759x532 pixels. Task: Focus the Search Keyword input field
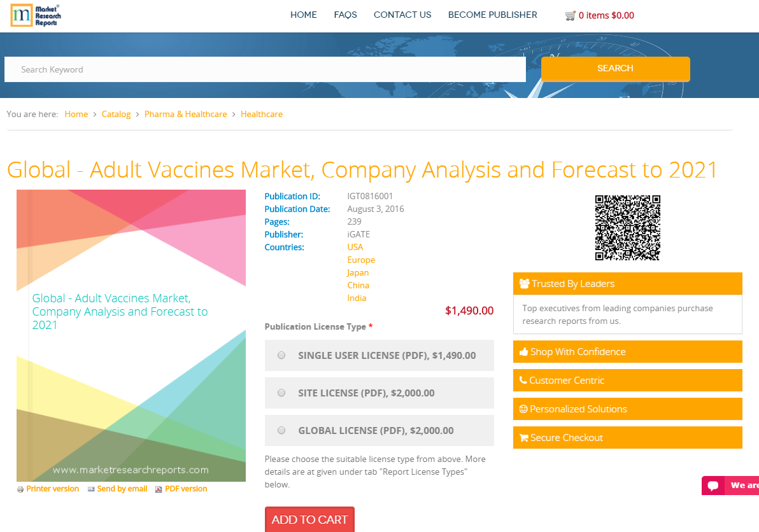265,69
